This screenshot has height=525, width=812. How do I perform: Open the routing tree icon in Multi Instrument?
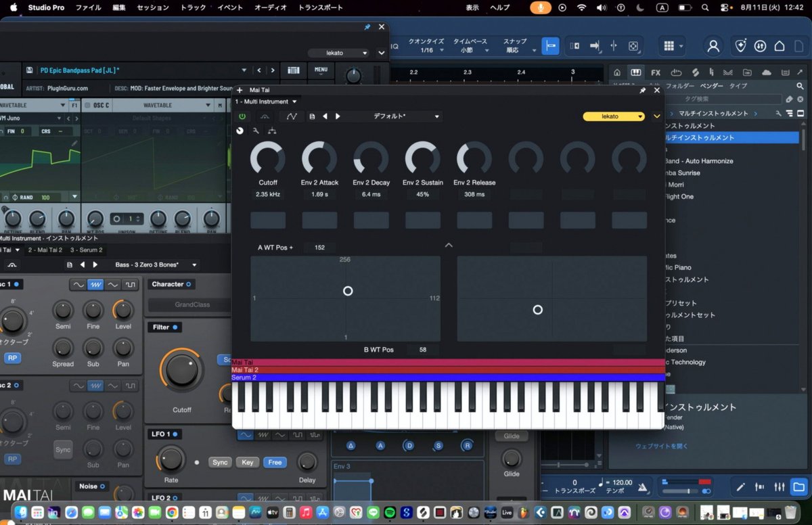click(271, 131)
